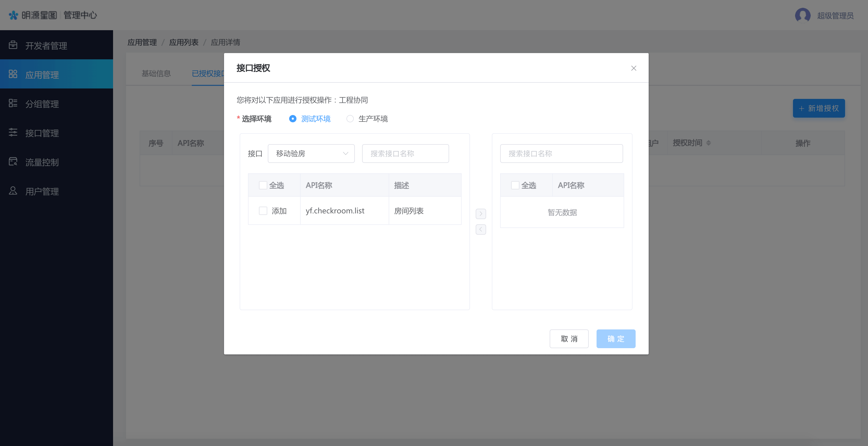Click the left-arrow transfer button
The height and width of the screenshot is (446, 868).
(480, 230)
